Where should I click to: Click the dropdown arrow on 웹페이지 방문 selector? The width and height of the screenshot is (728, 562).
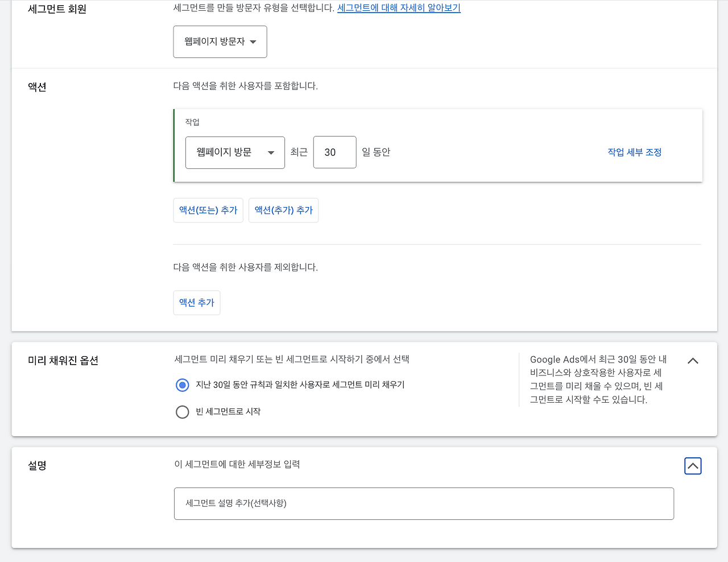272,152
